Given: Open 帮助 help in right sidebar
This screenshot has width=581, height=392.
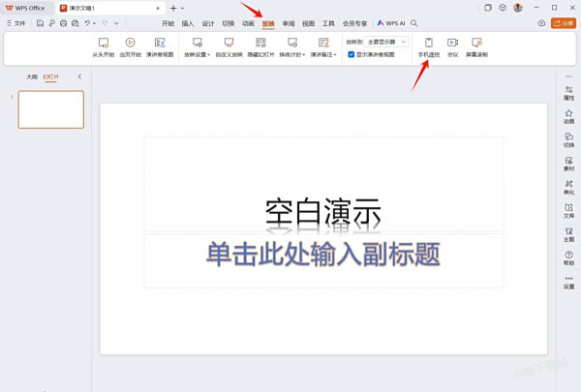Looking at the screenshot, I should click(x=568, y=258).
